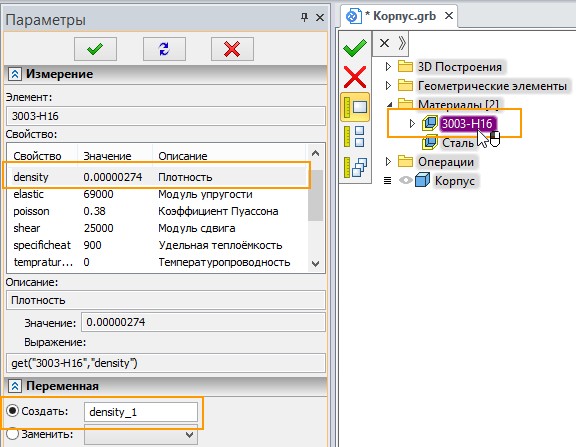Viewport: 576px width, 447px height.
Task: Click the blue refresh arrows button
Action: (164, 49)
